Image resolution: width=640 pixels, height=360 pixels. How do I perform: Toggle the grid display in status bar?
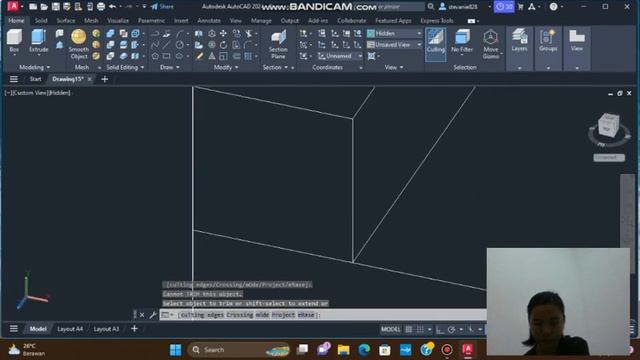[x=409, y=329]
